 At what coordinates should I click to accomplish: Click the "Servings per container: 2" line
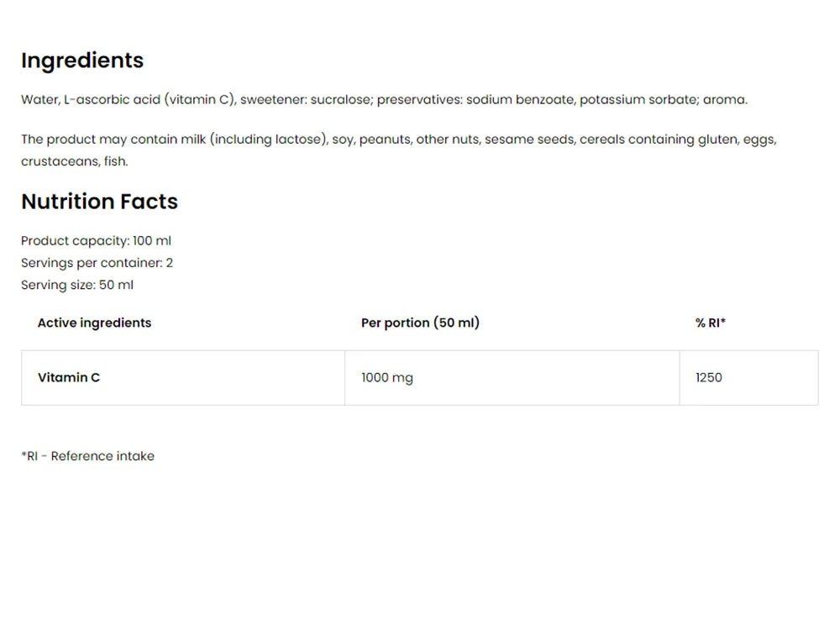(x=97, y=263)
